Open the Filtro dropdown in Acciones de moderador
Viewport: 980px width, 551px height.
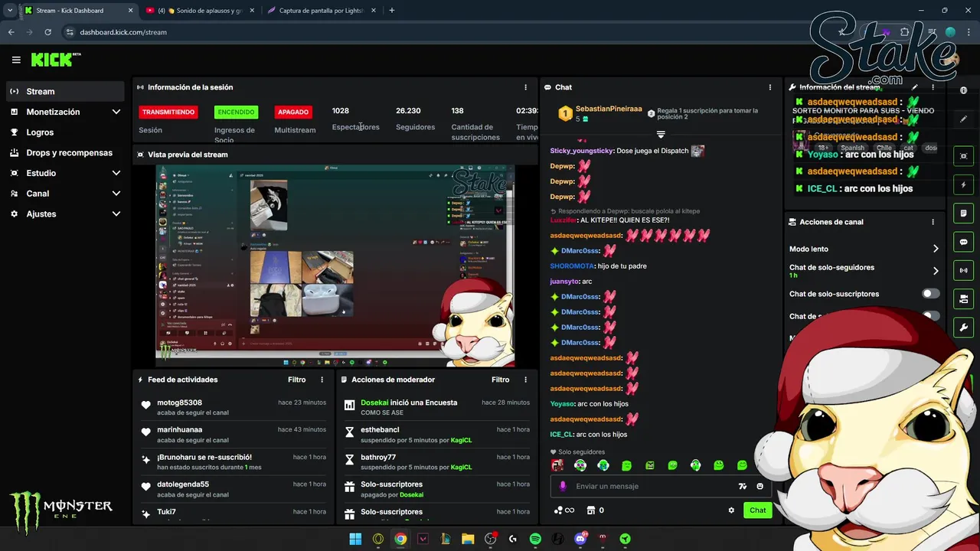[500, 380]
